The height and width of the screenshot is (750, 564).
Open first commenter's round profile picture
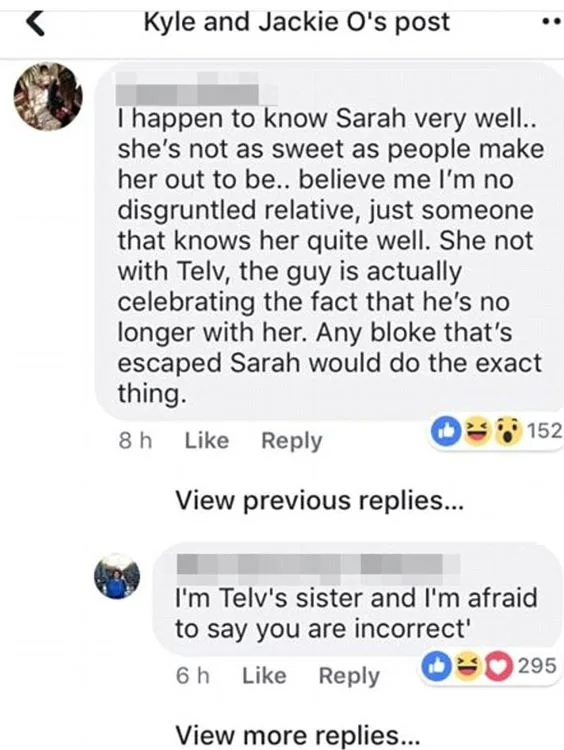pyautogui.click(x=48, y=97)
